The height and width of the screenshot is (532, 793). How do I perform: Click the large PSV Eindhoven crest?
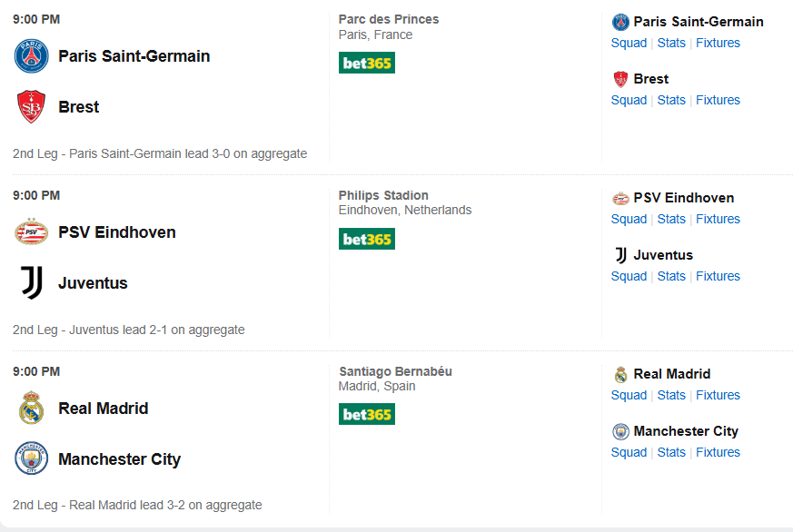click(x=31, y=232)
